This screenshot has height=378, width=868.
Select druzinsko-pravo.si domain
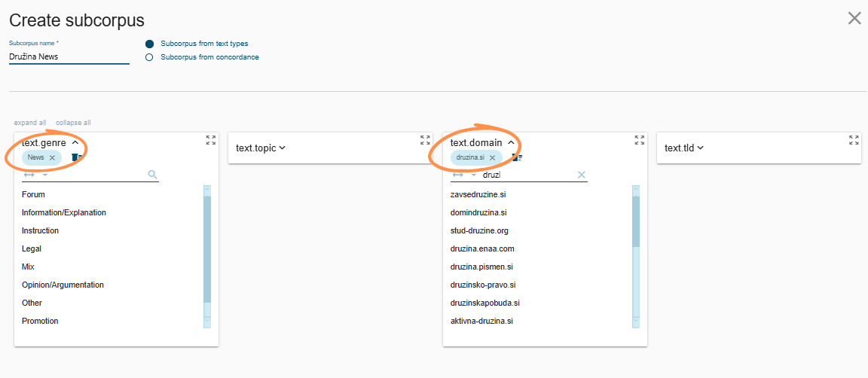coord(483,285)
